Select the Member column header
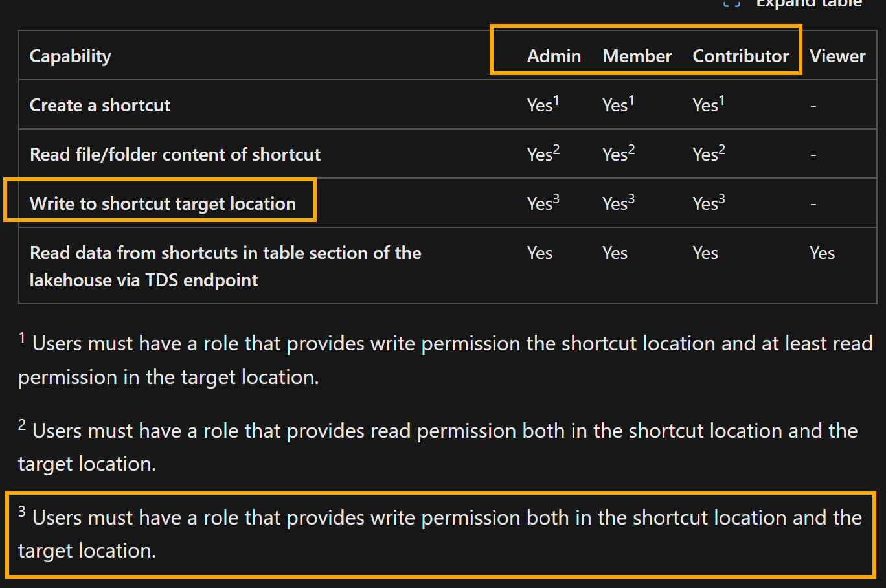The width and height of the screenshot is (886, 588). [637, 56]
